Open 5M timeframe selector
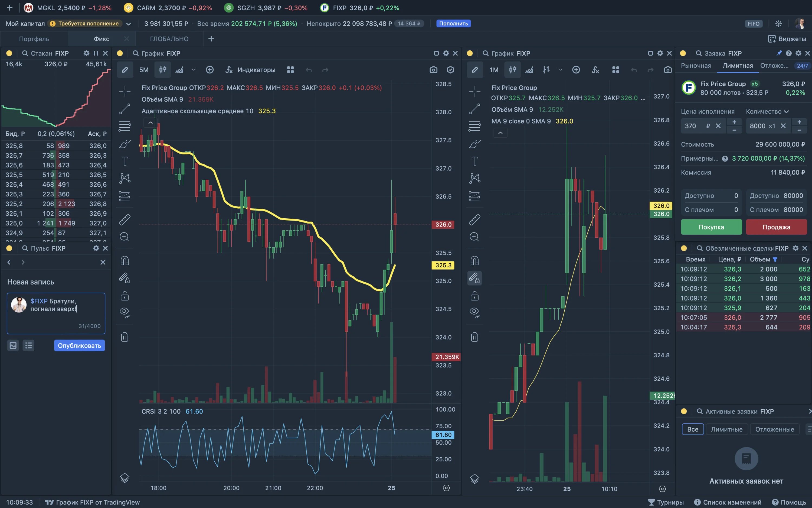 pyautogui.click(x=144, y=70)
